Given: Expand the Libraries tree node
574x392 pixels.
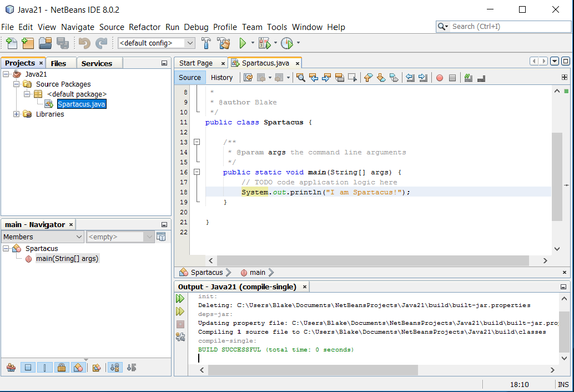Looking at the screenshot, I should [17, 114].
